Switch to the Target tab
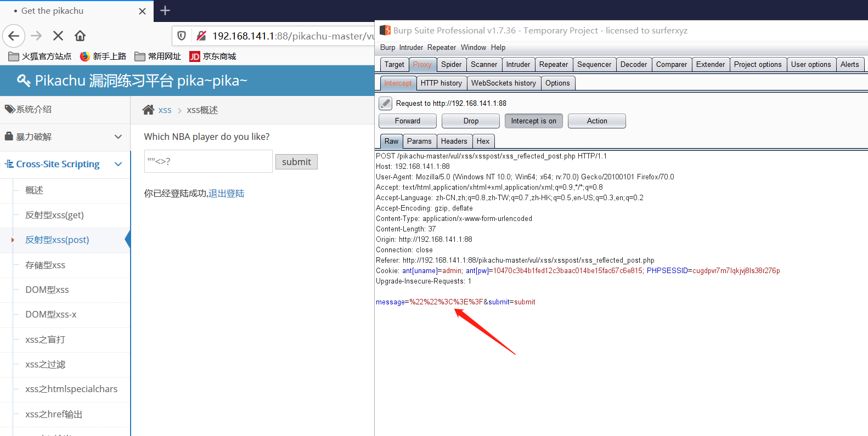The height and width of the screenshot is (436, 868). [394, 64]
